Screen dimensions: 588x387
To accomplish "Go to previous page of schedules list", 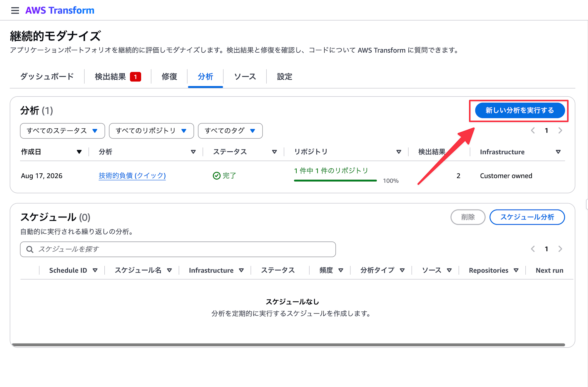I will pyautogui.click(x=532, y=249).
